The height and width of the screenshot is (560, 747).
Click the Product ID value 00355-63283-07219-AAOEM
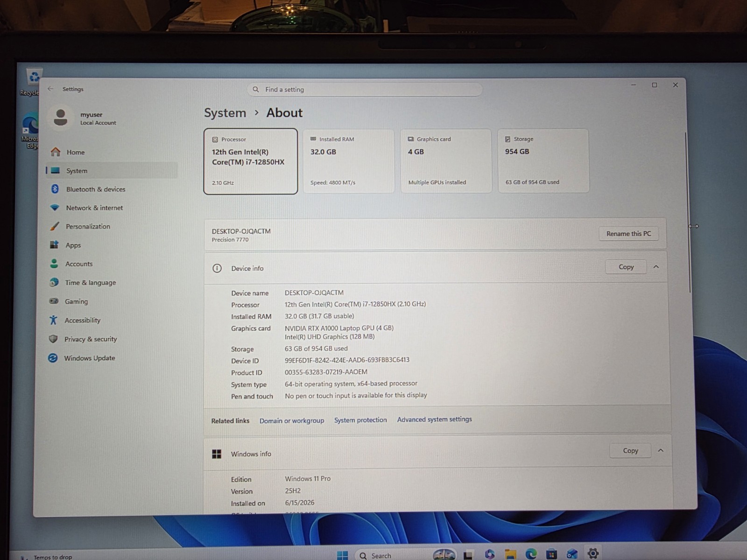click(326, 372)
